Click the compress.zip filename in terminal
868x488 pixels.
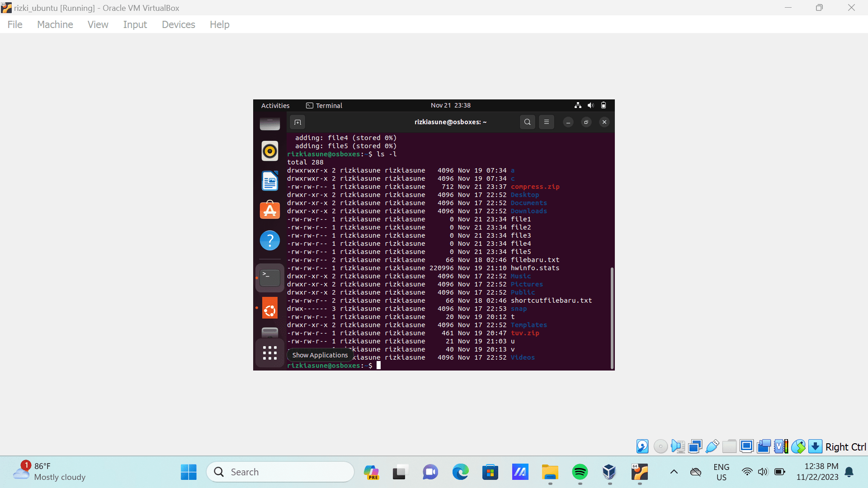coord(535,187)
